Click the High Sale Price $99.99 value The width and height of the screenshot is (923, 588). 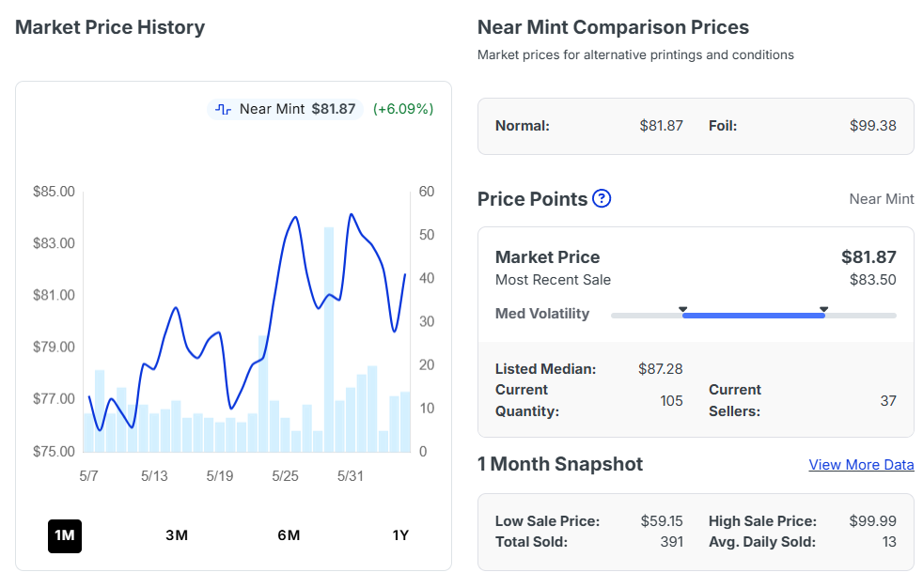872,521
